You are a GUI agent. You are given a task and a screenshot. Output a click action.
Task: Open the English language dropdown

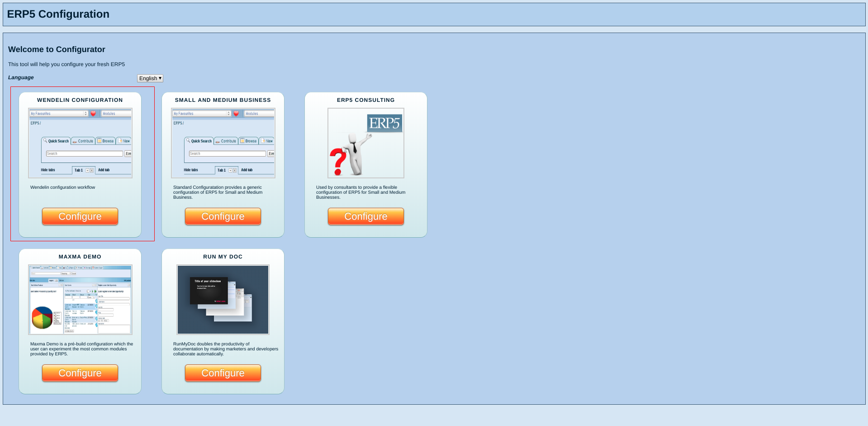coord(150,78)
